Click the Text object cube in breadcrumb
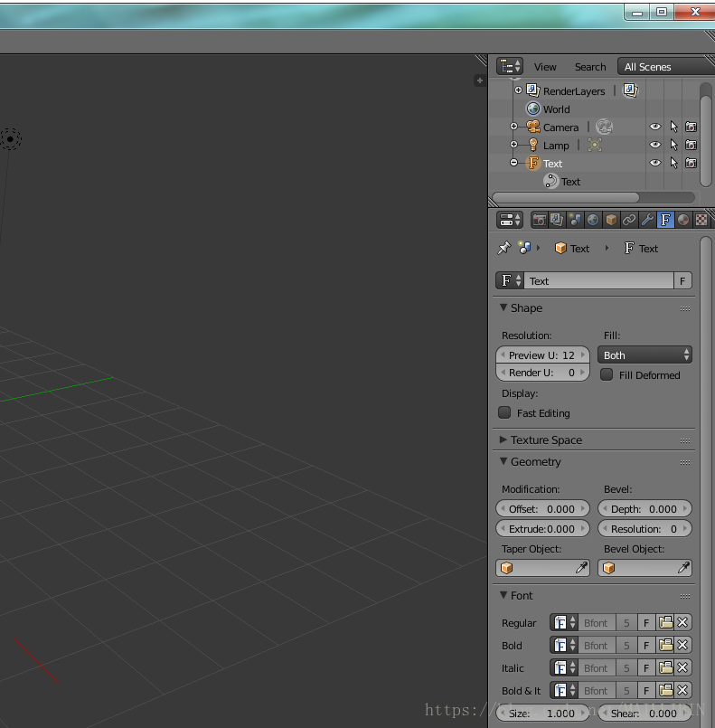The image size is (715, 728). (x=560, y=248)
